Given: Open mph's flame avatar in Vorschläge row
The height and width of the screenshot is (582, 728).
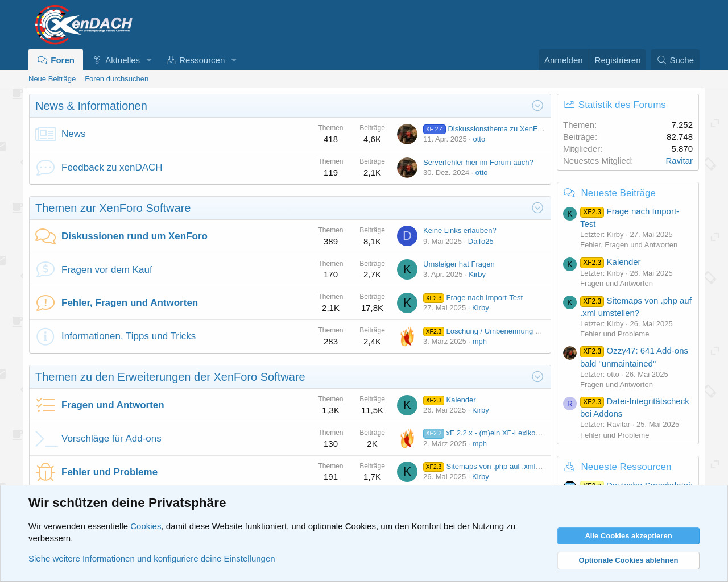Looking at the screenshot, I should (x=407, y=438).
